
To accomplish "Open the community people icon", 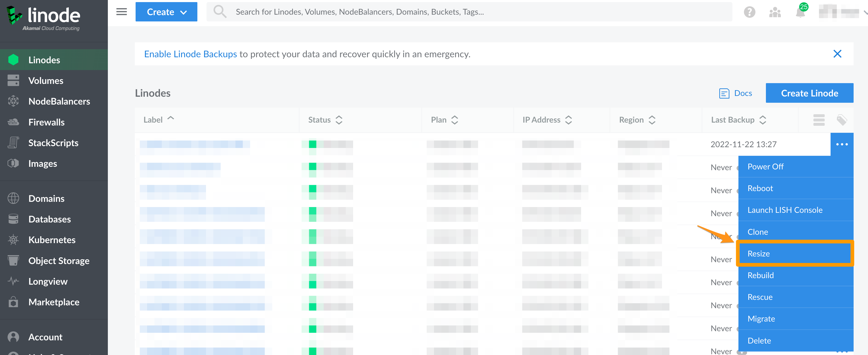I will pyautogui.click(x=775, y=13).
